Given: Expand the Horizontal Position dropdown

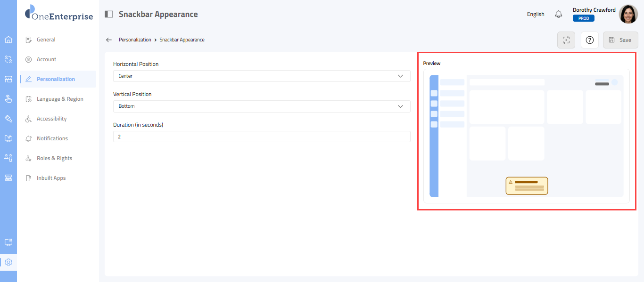Looking at the screenshot, I should coord(262,76).
